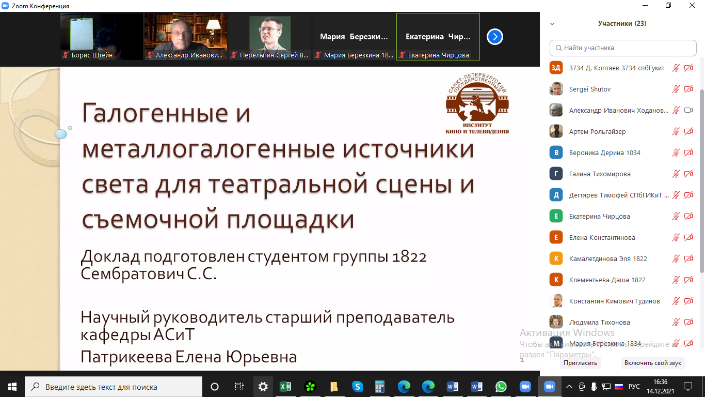This screenshot has height=397, width=705.
Task: Click the Найти участника search field
Action: pyautogui.click(x=623, y=48)
